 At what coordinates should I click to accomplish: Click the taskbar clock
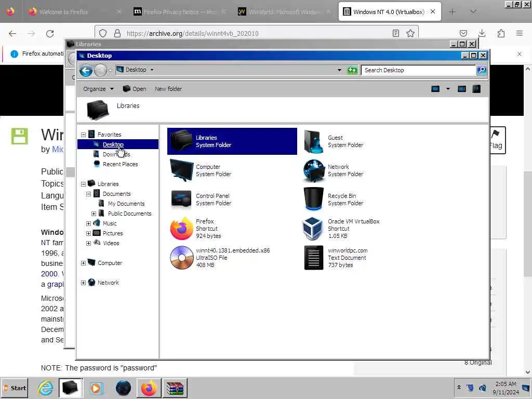click(506, 388)
